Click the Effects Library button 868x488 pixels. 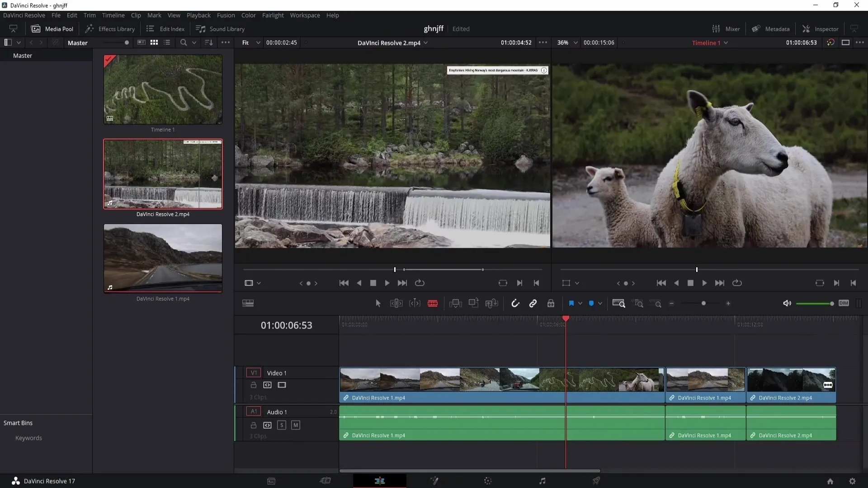[110, 28]
